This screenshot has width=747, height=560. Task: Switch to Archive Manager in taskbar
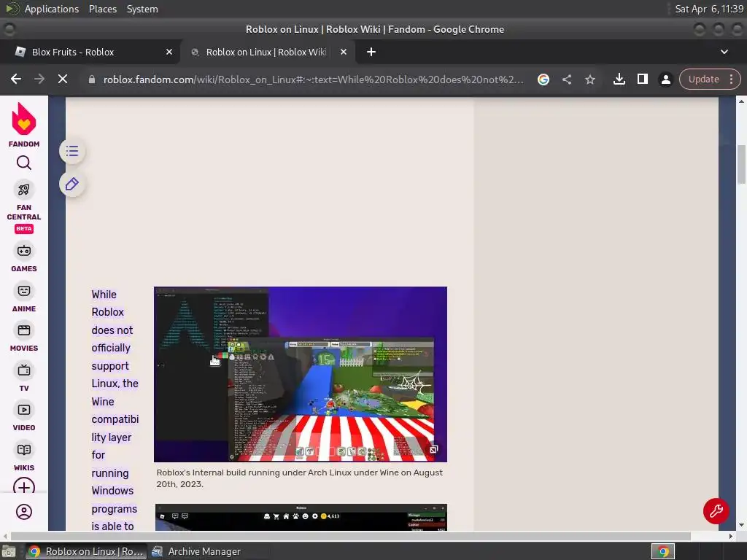(x=196, y=551)
